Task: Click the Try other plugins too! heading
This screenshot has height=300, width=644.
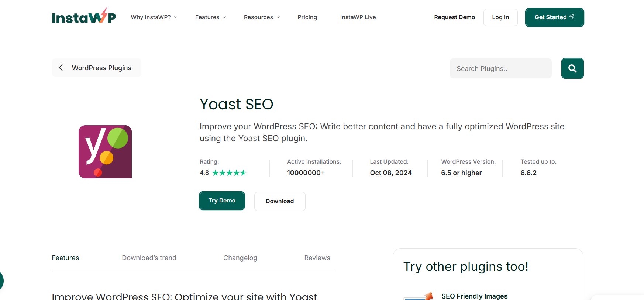Action: 466,266
